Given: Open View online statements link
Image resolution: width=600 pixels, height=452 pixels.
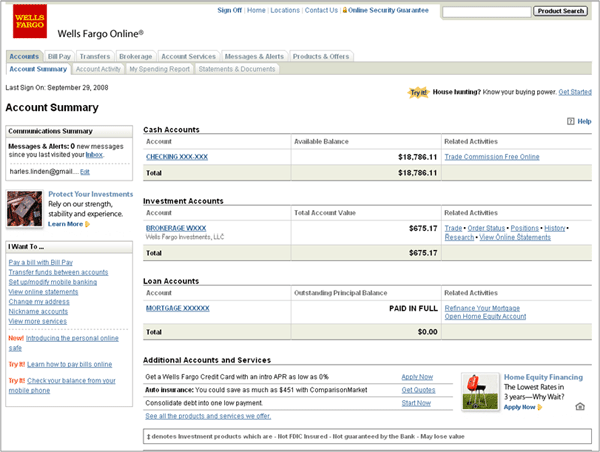Looking at the screenshot, I should (43, 292).
